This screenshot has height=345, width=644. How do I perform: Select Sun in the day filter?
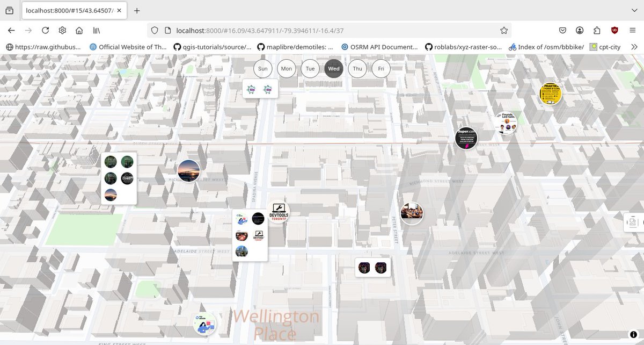(x=263, y=69)
